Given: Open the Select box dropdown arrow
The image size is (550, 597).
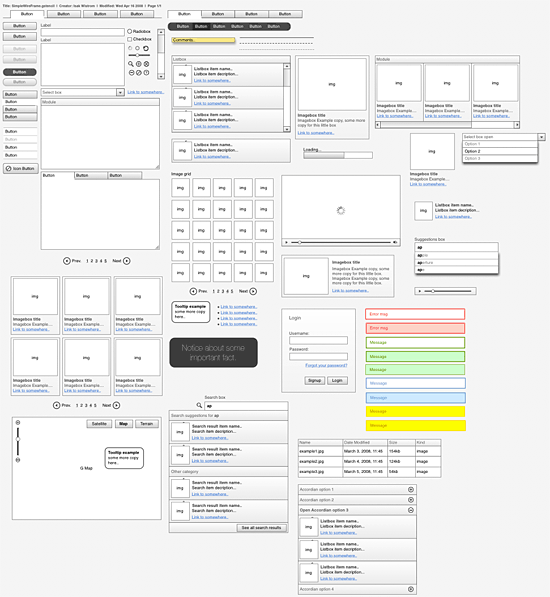Looking at the screenshot, I should (x=120, y=92).
